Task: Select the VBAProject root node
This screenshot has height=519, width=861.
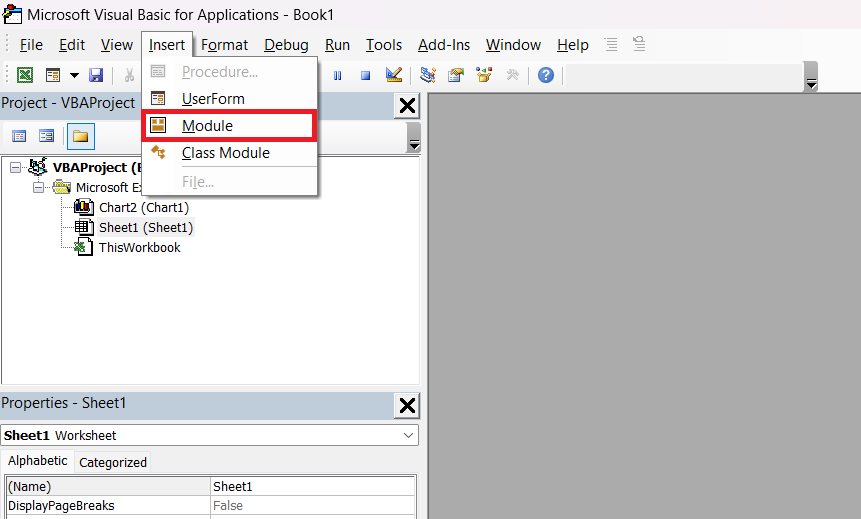Action: click(x=96, y=168)
